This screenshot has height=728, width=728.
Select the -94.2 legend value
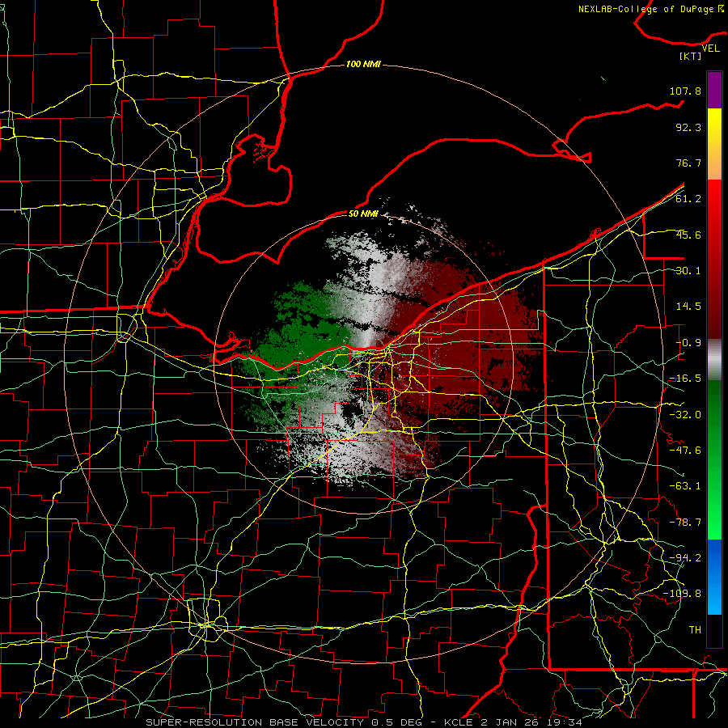[x=685, y=558]
